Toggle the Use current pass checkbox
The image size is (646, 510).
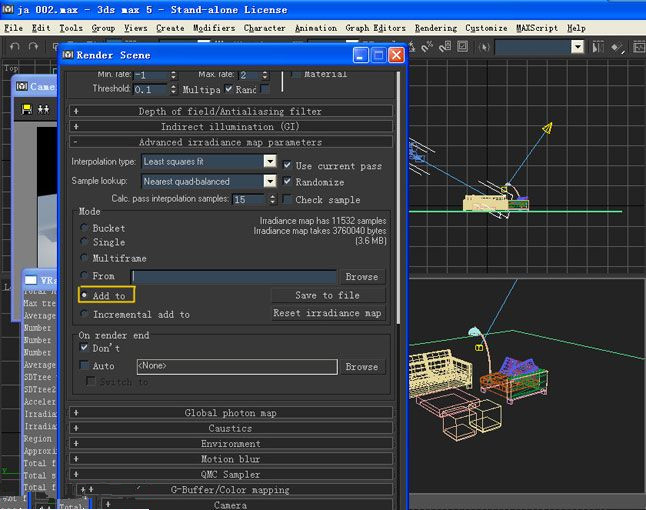[x=287, y=165]
